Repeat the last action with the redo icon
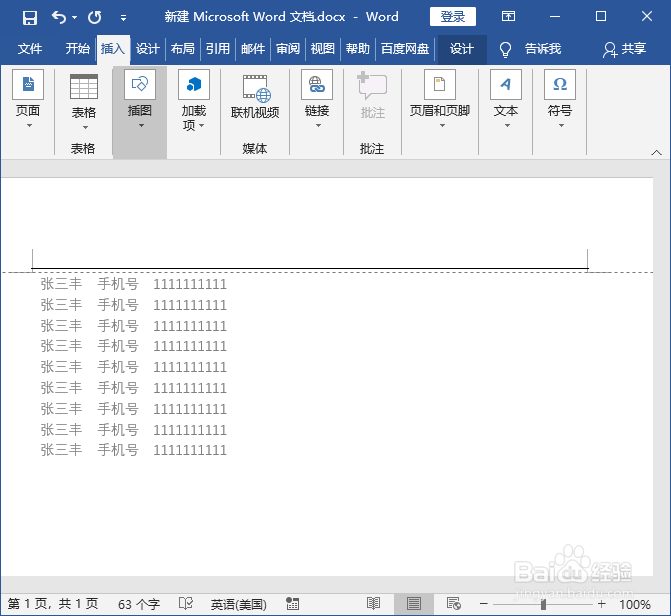The width and height of the screenshot is (671, 616). (95, 18)
